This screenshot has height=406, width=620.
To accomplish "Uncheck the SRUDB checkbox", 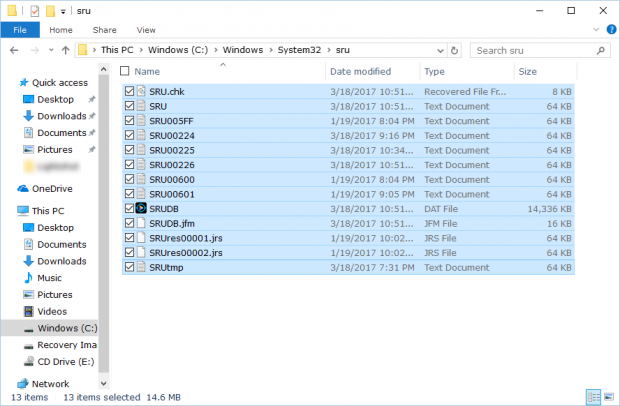I will (129, 208).
